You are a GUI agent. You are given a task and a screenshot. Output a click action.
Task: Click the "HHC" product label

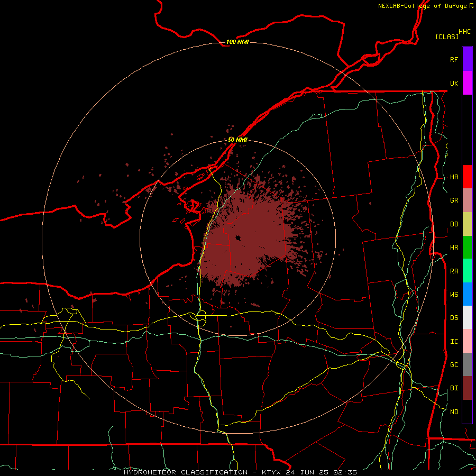464,32
